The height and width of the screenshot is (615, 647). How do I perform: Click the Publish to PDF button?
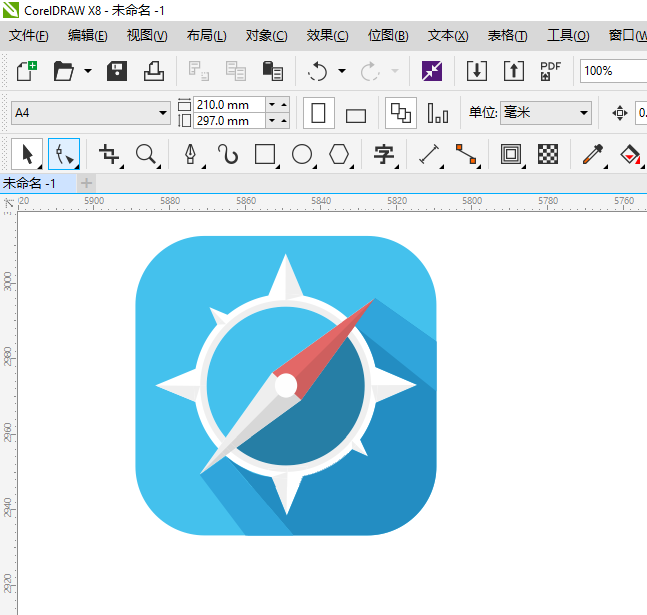tap(550, 71)
